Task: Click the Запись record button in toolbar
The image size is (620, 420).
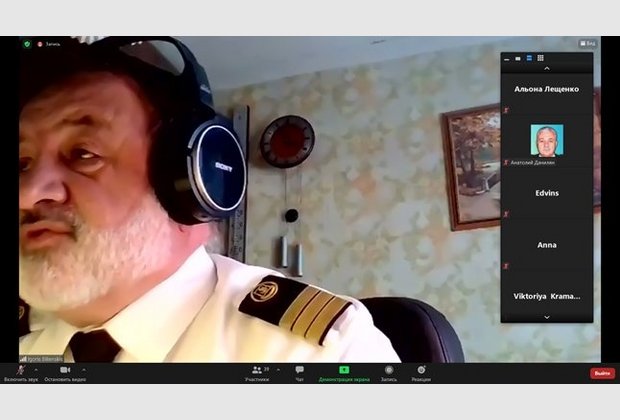Action: click(x=389, y=373)
